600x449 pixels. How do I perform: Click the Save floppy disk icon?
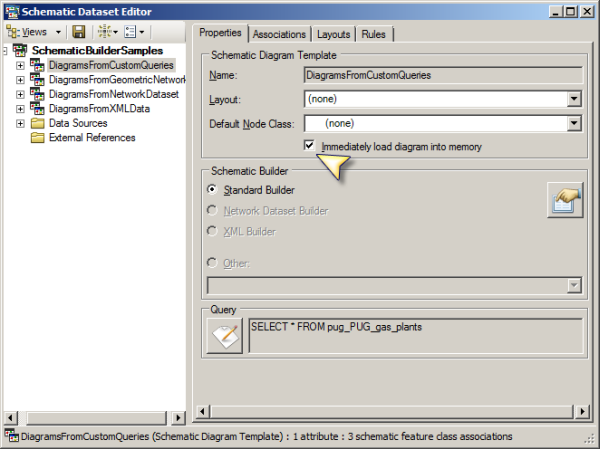point(79,32)
